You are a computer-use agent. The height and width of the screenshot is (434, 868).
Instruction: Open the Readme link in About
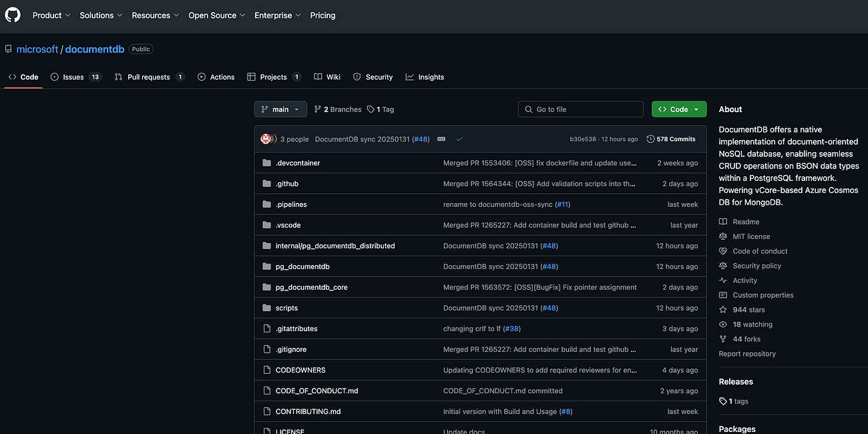pos(739,222)
